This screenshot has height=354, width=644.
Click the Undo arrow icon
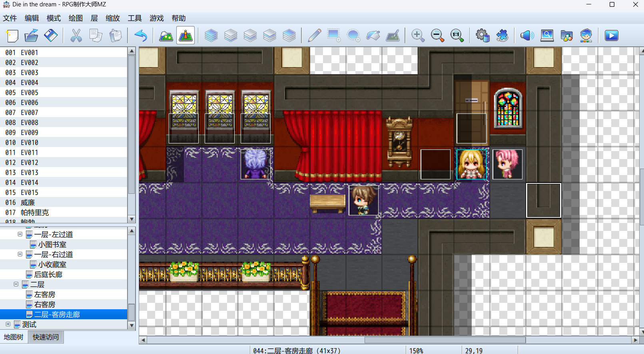tap(141, 36)
